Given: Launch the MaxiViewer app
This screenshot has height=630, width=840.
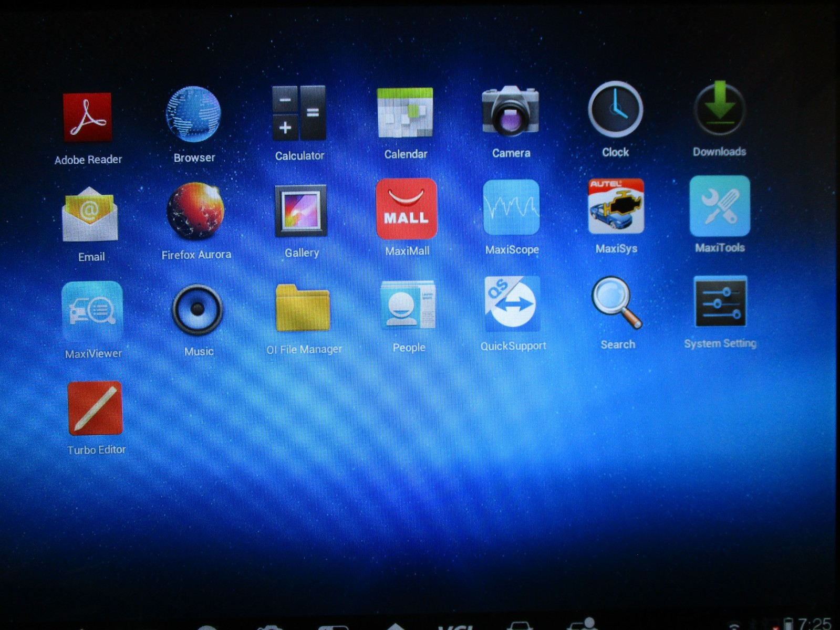Looking at the screenshot, I should (x=92, y=311).
